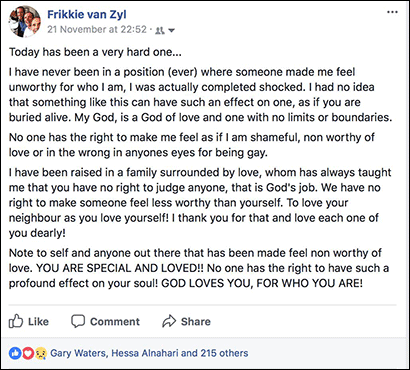
Task: Click the paragraph beginning 'Note to self'
Action: tap(199, 268)
